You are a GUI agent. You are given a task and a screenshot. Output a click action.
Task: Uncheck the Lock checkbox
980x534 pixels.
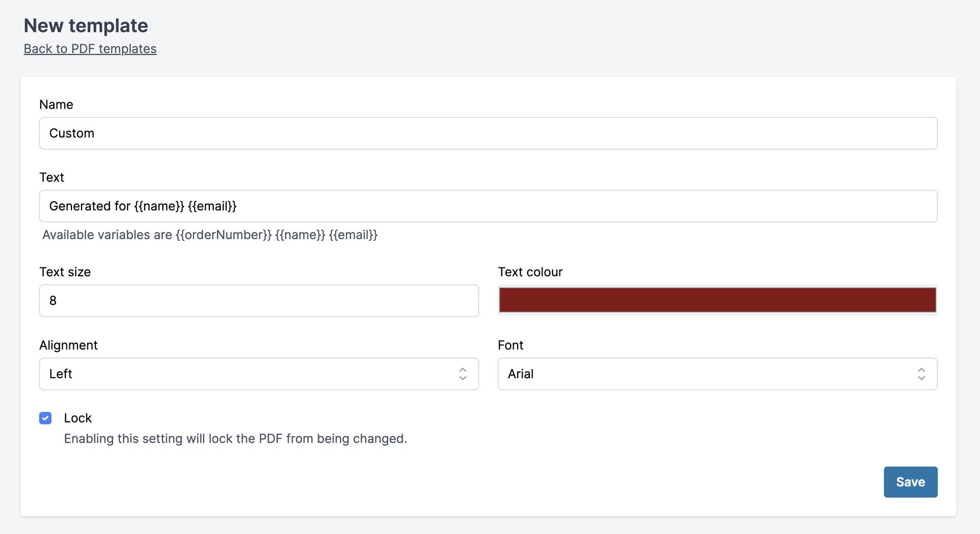(x=45, y=418)
